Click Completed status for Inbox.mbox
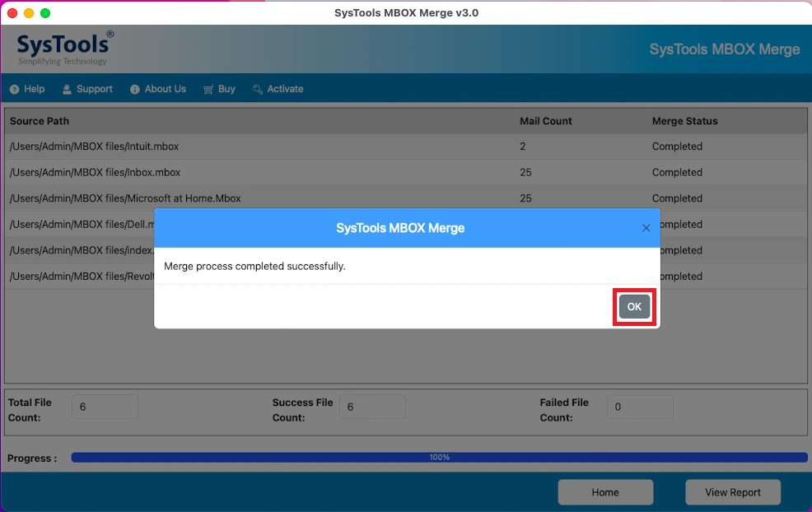Image resolution: width=812 pixels, height=512 pixels. point(677,172)
